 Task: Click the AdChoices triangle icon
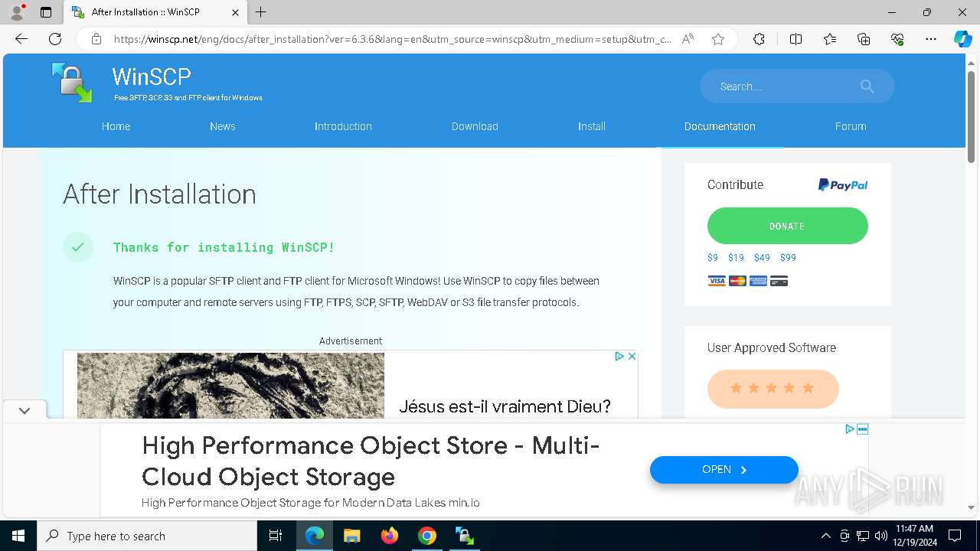(619, 356)
